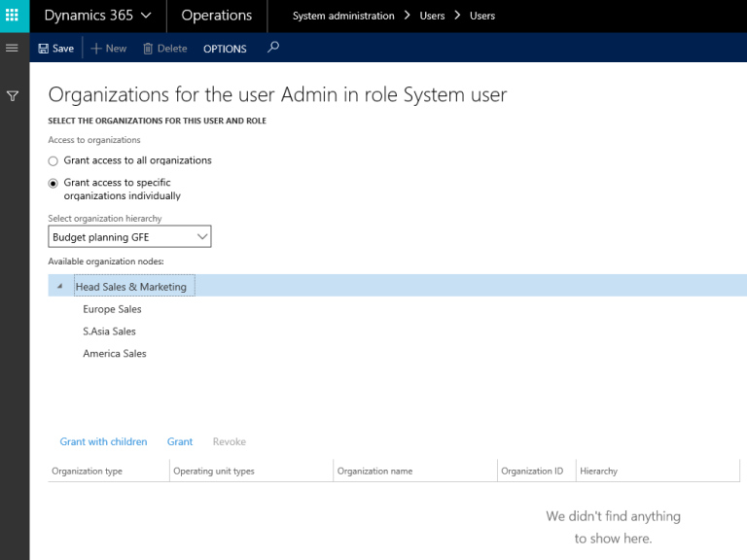
Task: Select the America Sales tree node
Action: point(115,354)
